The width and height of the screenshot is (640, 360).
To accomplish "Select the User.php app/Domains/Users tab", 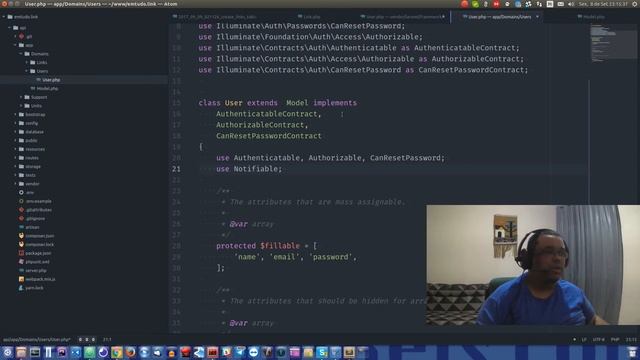I will click(497, 17).
